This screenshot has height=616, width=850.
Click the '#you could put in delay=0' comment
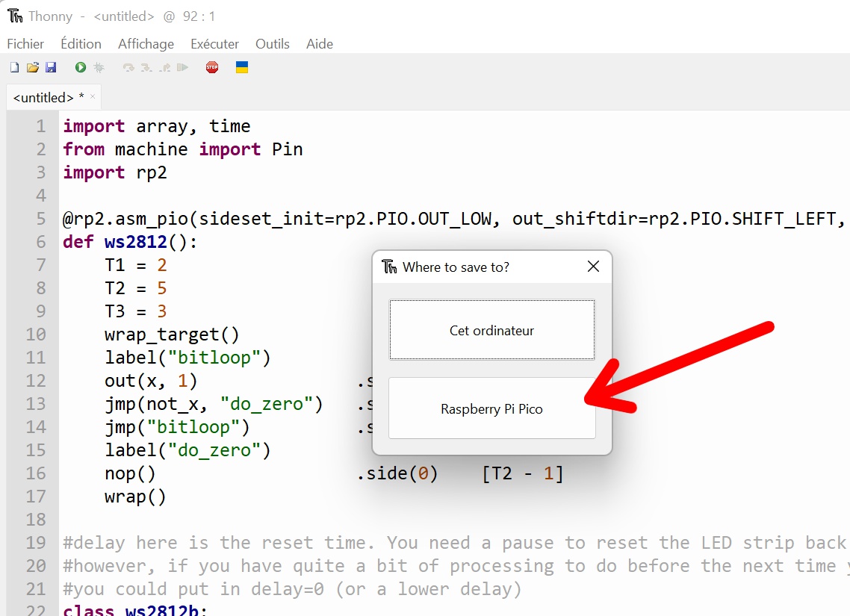[292, 589]
